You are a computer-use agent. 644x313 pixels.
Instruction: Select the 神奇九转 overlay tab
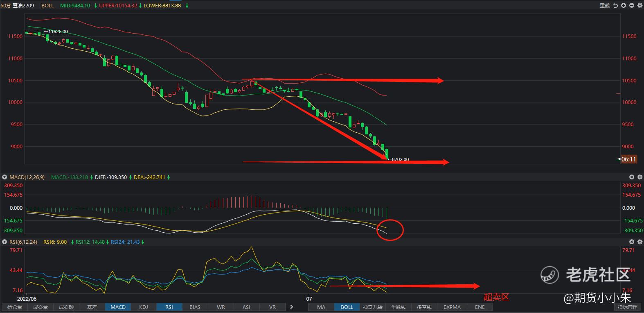[373, 307]
